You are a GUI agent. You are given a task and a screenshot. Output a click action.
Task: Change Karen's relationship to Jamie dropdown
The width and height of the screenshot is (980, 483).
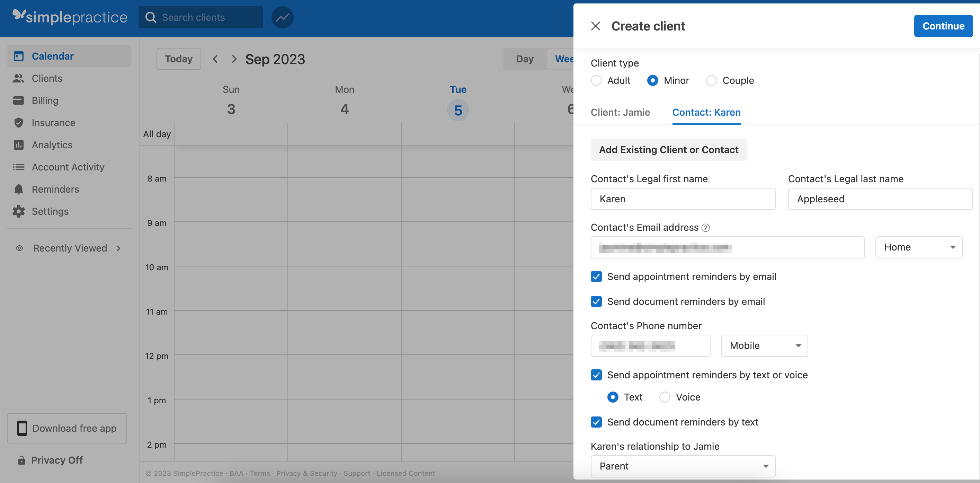683,466
